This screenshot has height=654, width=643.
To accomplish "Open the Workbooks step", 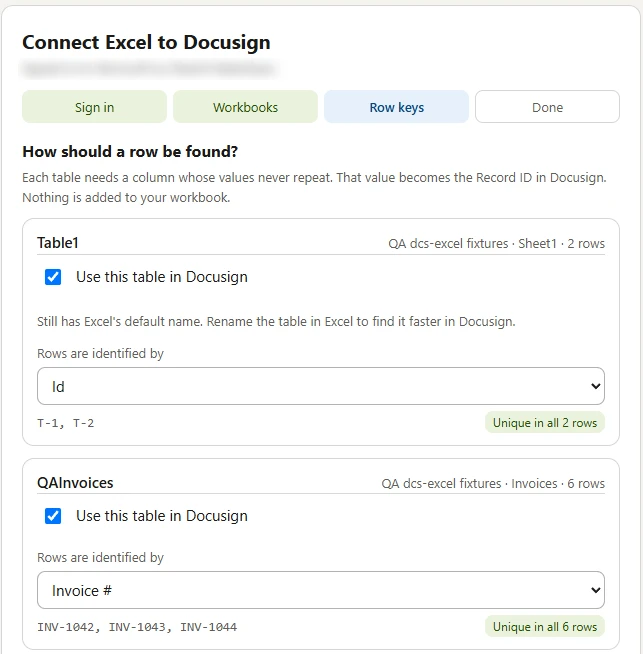I will [x=245, y=107].
